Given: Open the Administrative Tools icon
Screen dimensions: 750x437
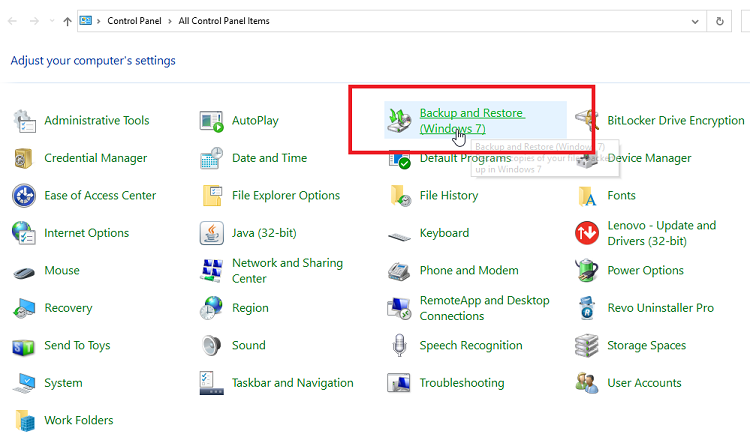Looking at the screenshot, I should [24, 121].
